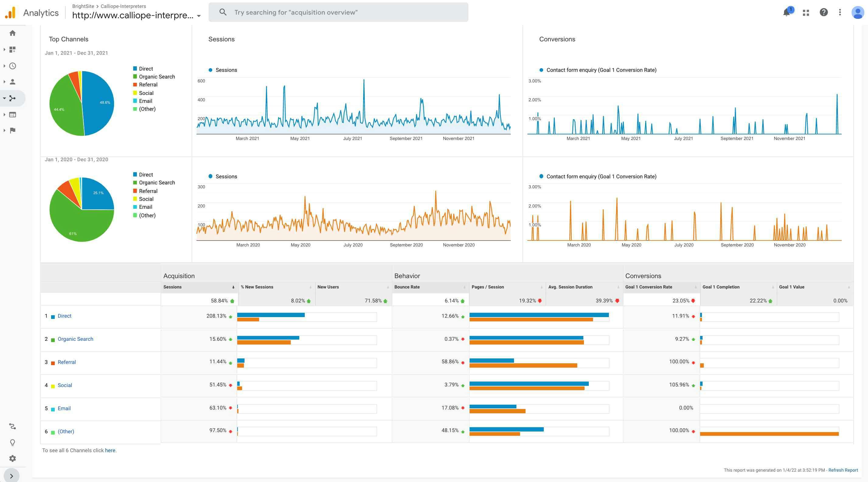868x482 pixels.
Task: Open the Home icon in sidebar
Action: click(12, 33)
